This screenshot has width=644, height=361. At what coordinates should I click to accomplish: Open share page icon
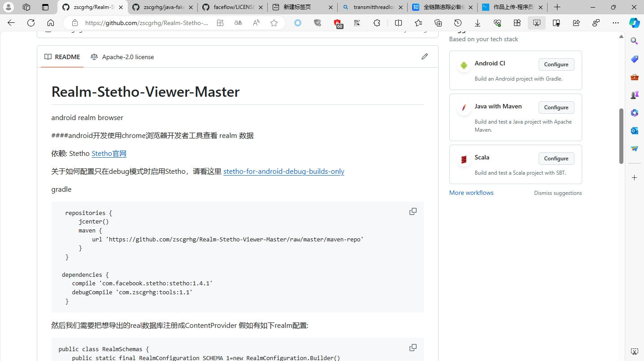(x=576, y=23)
